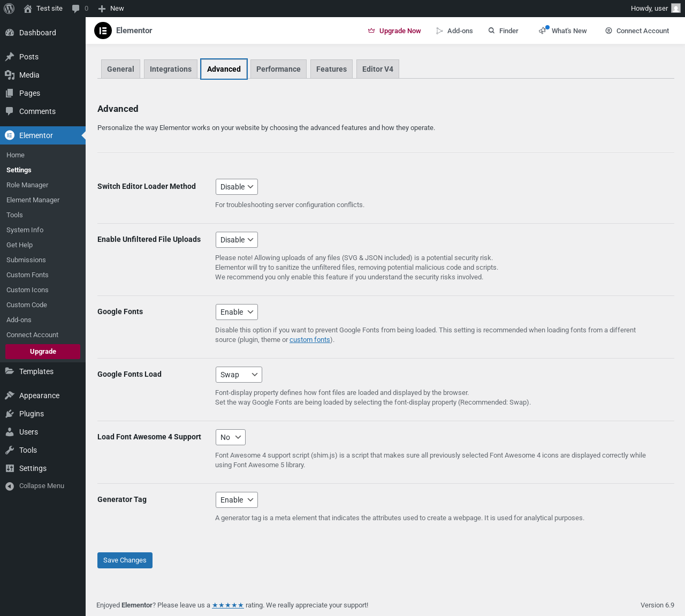
Task: Open the Enable Unfiltered File Uploads dropdown
Action: [x=237, y=240]
